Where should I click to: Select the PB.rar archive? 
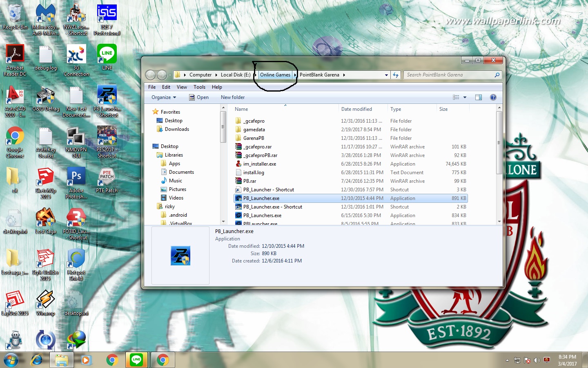tap(351, 181)
